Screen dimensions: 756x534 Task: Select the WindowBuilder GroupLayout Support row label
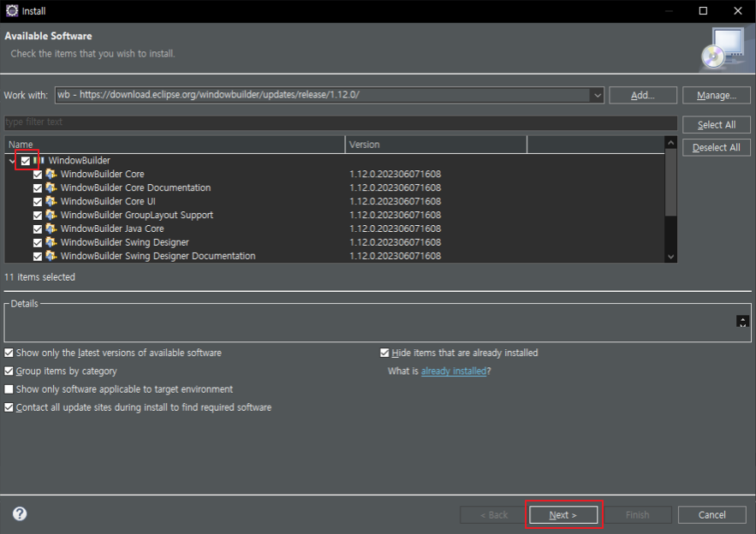137,215
